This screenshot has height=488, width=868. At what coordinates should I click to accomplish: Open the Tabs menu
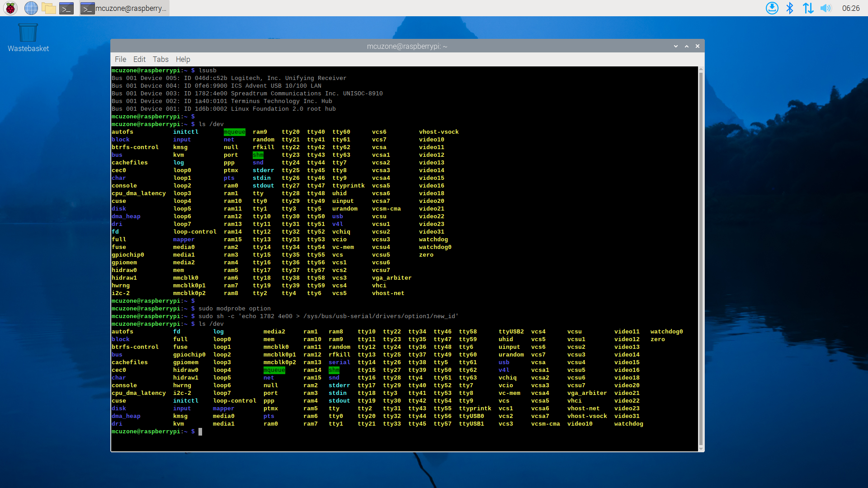160,59
